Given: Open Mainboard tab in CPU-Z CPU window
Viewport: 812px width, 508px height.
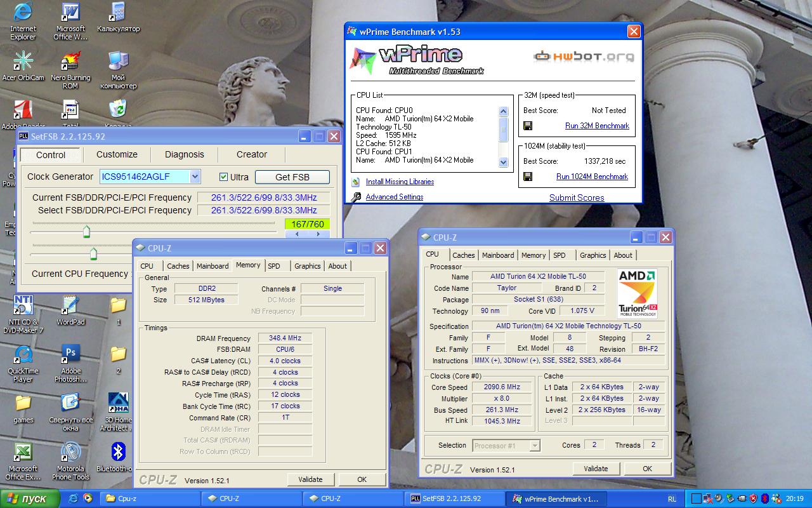Looking at the screenshot, I should click(498, 255).
